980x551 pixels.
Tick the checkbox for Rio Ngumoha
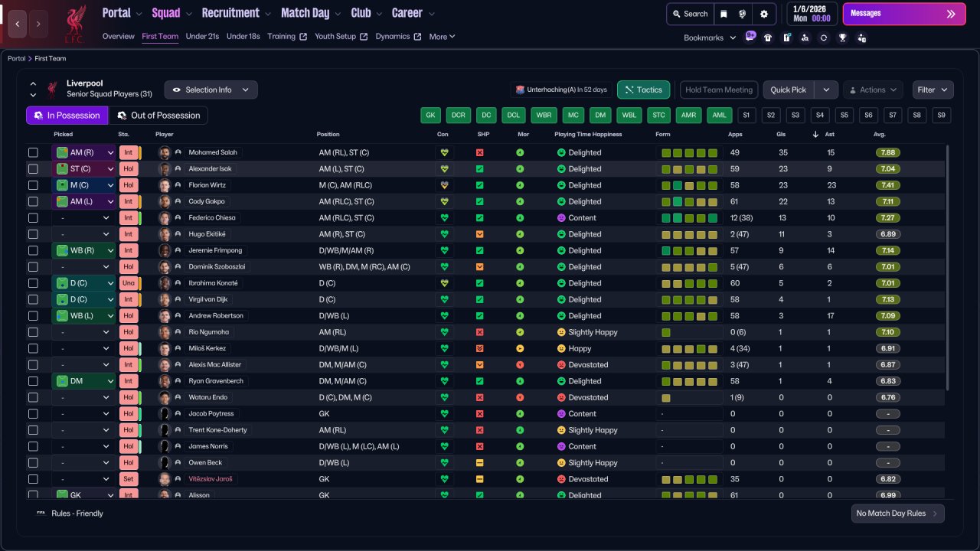(33, 332)
